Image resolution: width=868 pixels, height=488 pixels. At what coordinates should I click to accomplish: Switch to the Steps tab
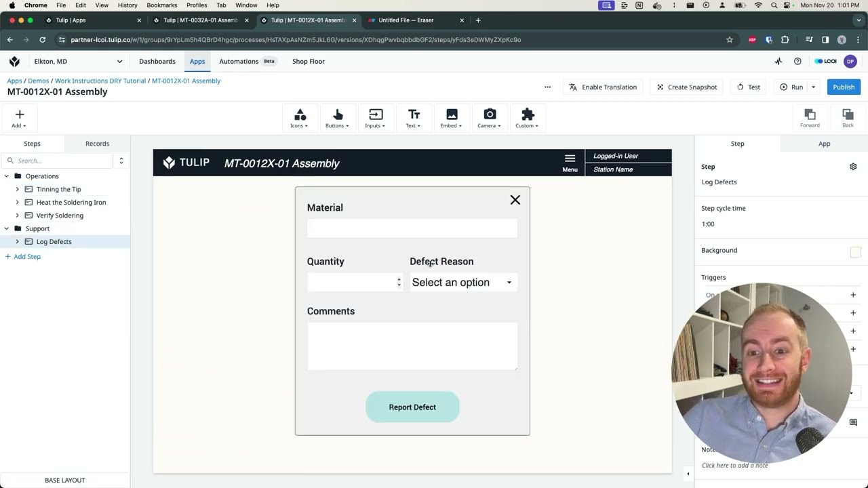tap(32, 144)
